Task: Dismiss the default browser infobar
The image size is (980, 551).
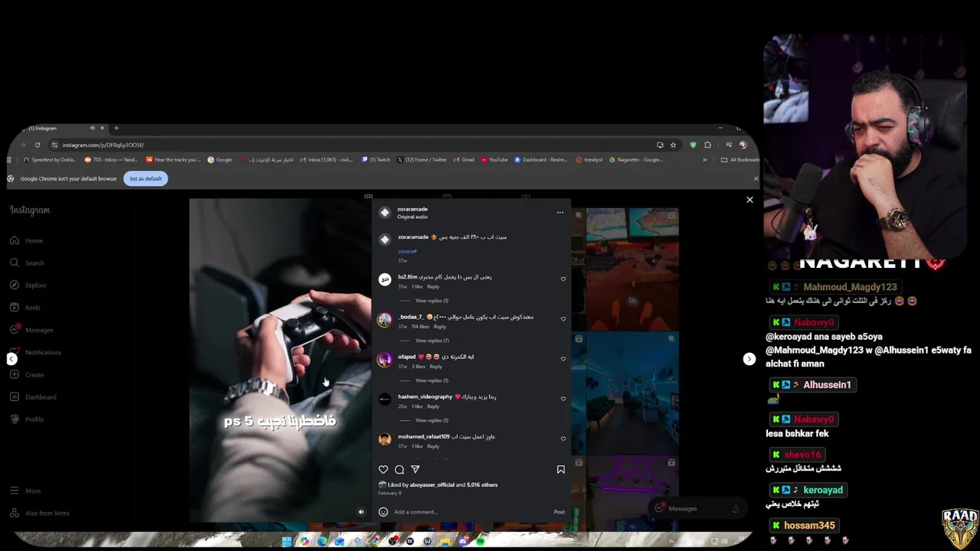Action: [x=756, y=178]
